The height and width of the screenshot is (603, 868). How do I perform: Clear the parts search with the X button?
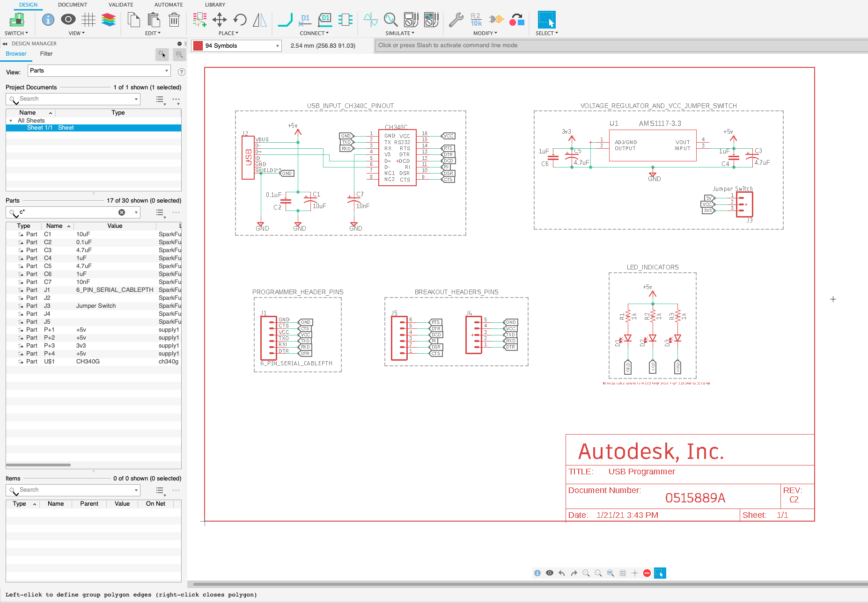click(x=122, y=212)
